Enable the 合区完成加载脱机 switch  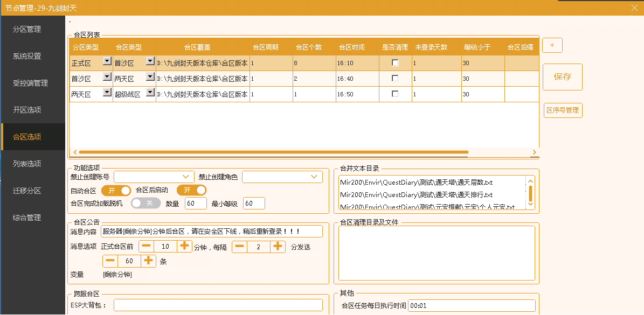pyautogui.click(x=146, y=203)
